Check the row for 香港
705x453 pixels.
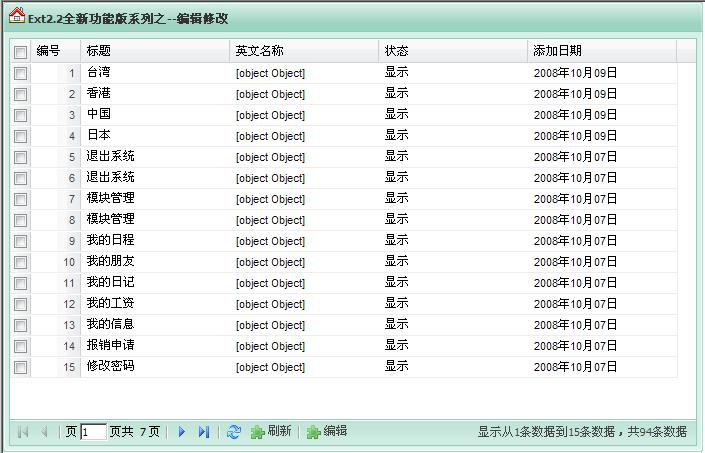(20, 94)
